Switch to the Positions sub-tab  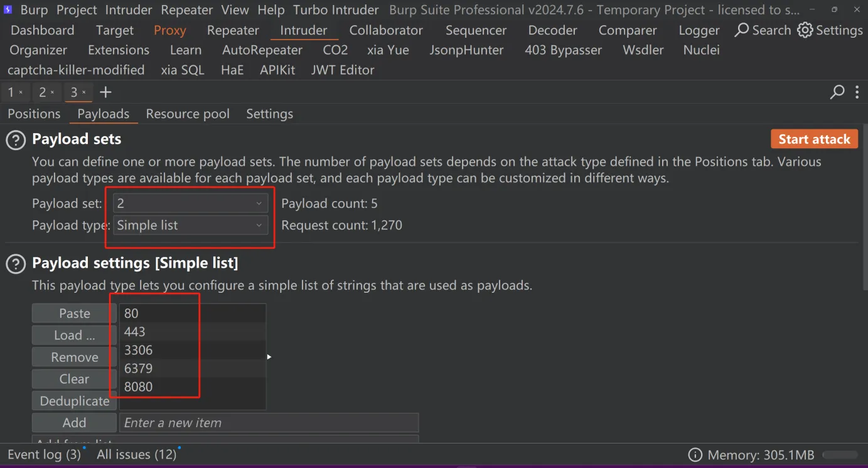click(x=34, y=114)
